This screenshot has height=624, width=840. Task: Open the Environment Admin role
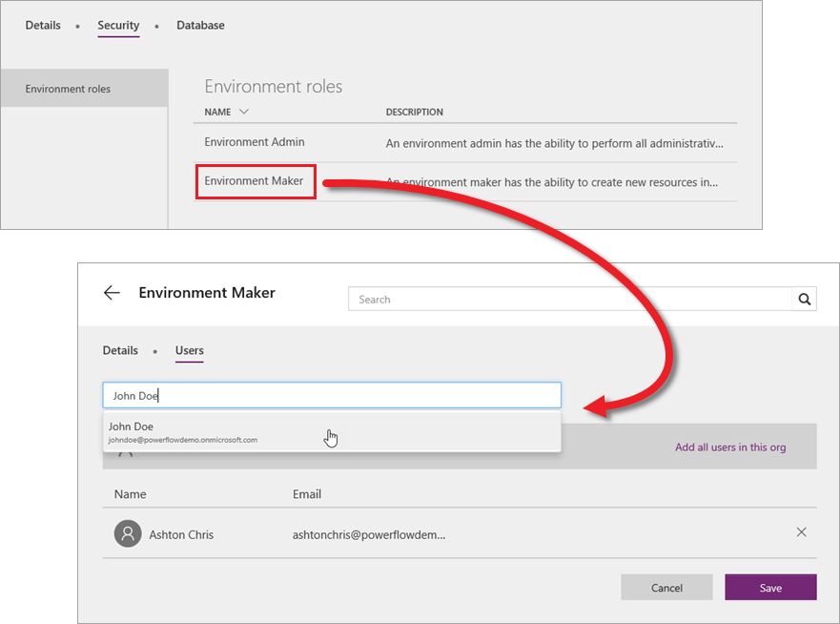click(254, 141)
